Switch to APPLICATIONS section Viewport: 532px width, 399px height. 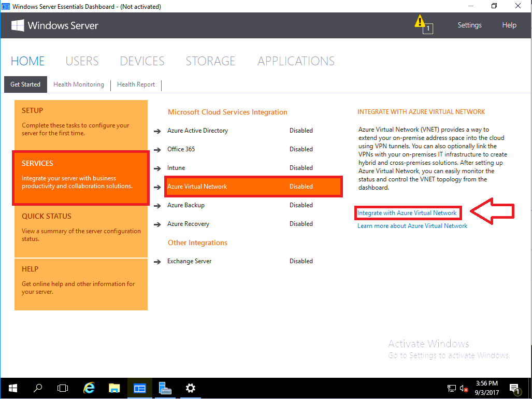296,61
